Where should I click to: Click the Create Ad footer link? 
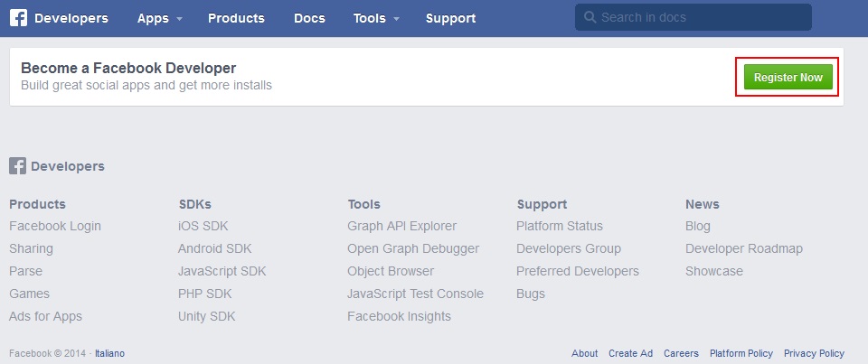point(630,353)
